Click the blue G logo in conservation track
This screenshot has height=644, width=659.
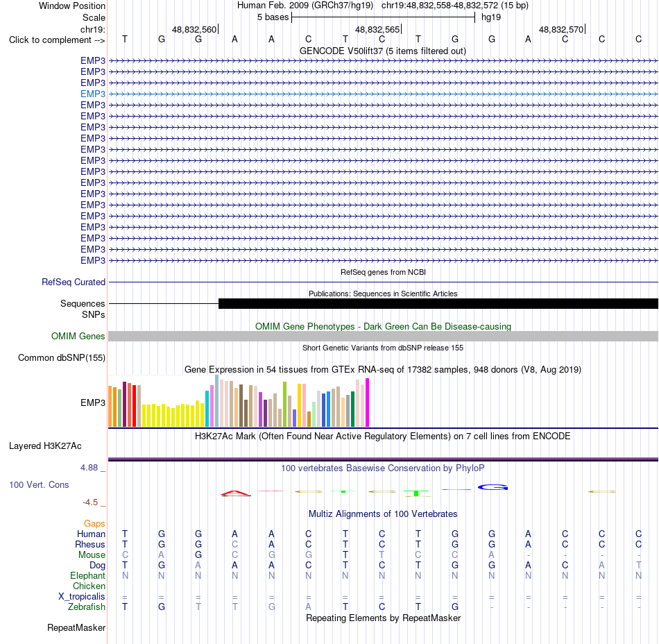(493, 487)
